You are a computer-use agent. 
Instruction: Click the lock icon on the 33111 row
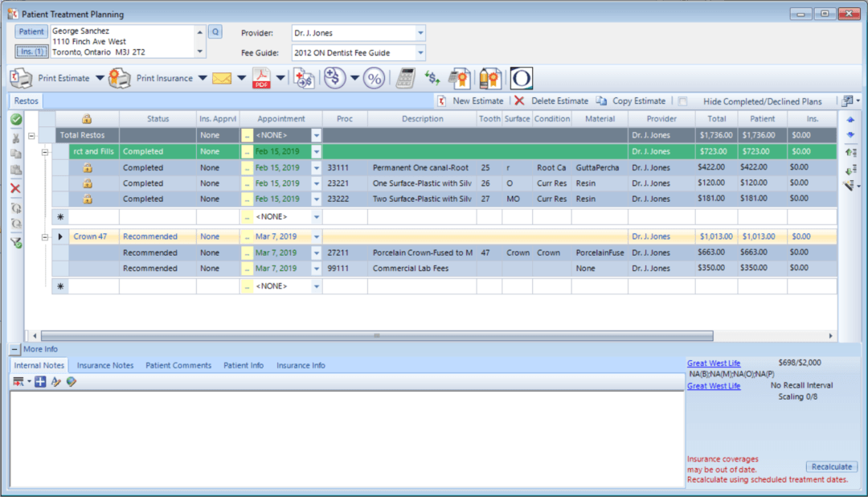(x=86, y=167)
